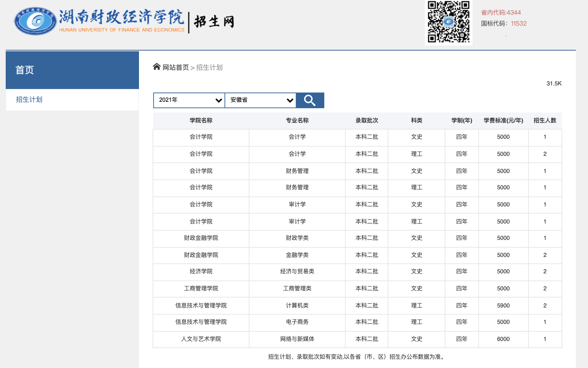Click the 5900 tuition fee cell
Image resolution: width=588 pixels, height=368 pixels.
(x=503, y=306)
